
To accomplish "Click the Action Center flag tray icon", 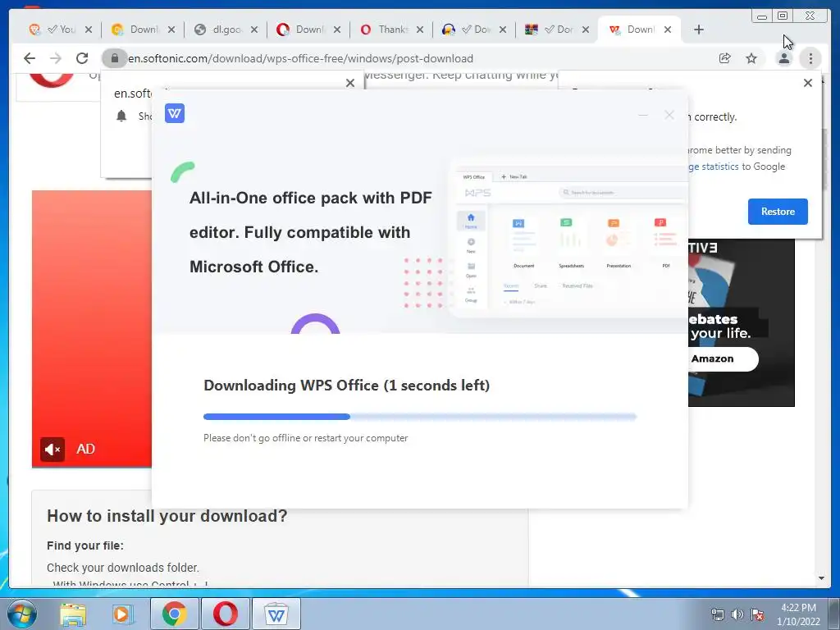I will pos(757,614).
